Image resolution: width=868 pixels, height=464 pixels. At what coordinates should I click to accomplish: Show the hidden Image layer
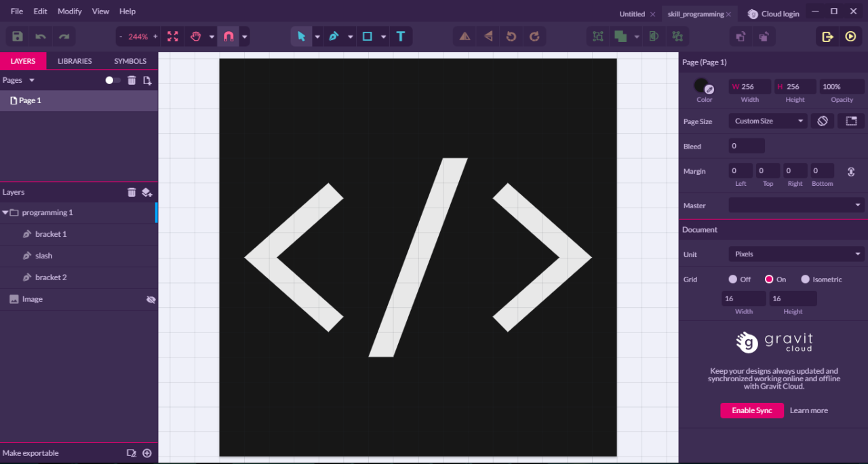[x=151, y=298]
